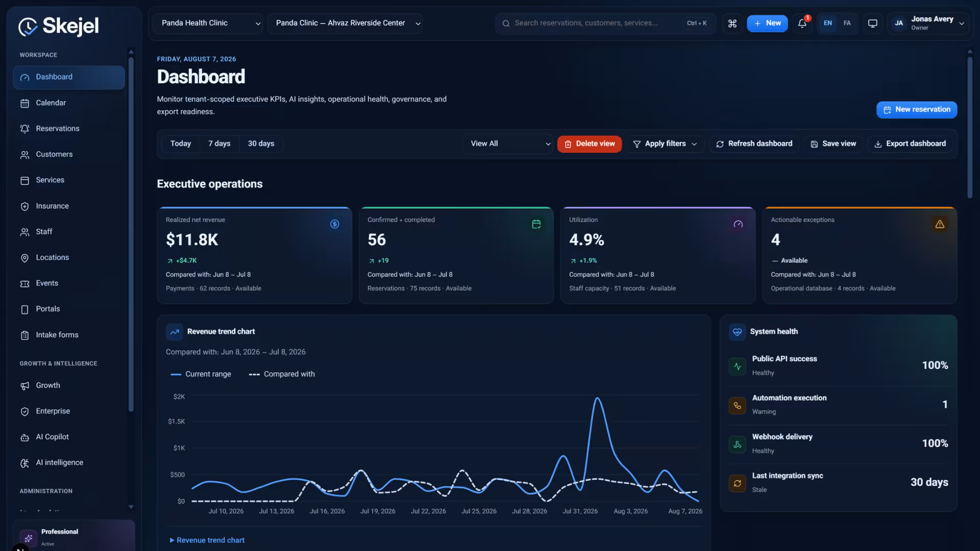Click the New reservation button

click(x=917, y=110)
